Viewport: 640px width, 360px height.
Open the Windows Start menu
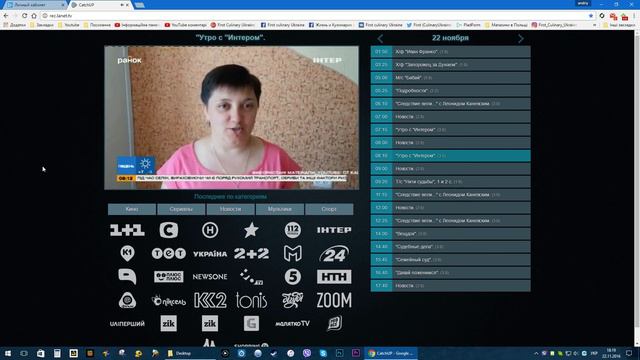pos(8,353)
